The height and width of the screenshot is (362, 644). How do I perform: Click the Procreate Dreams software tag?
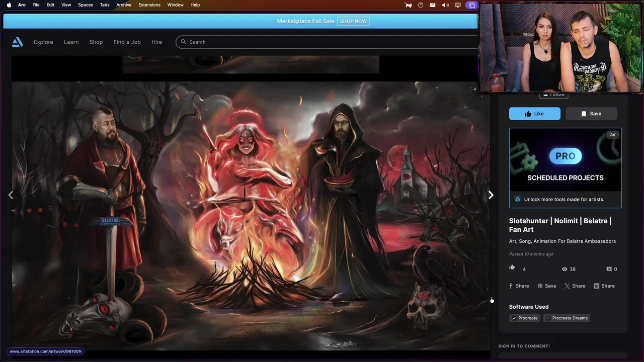pos(567,318)
